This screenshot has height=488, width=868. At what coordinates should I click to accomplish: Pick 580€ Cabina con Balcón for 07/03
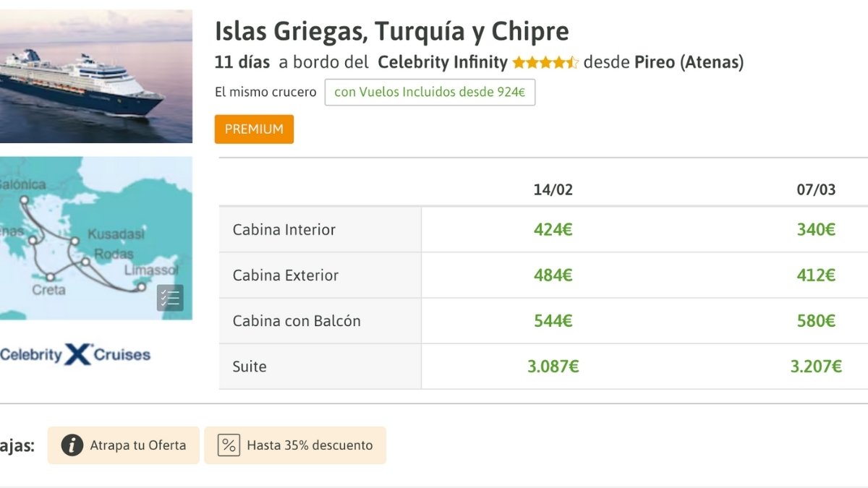[x=816, y=321]
